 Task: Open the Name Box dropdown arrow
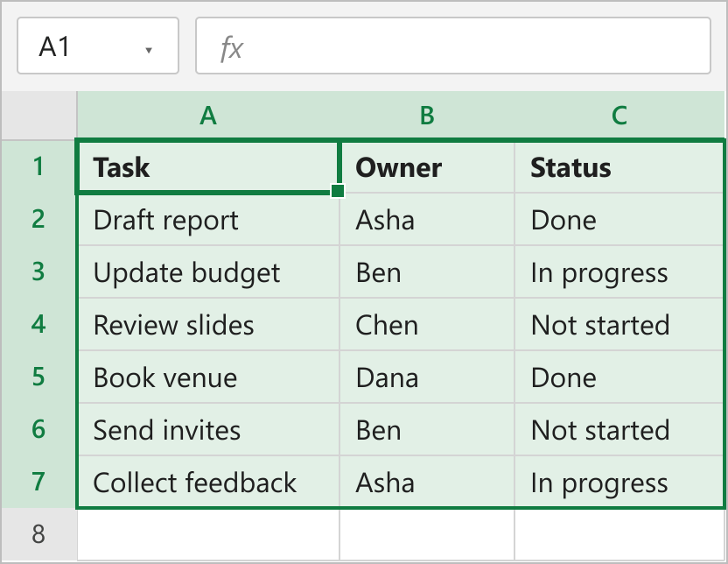149,50
